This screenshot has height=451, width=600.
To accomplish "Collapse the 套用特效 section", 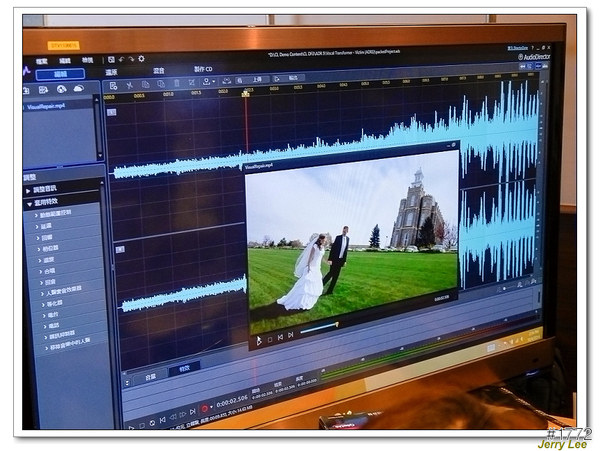I will pos(44,201).
